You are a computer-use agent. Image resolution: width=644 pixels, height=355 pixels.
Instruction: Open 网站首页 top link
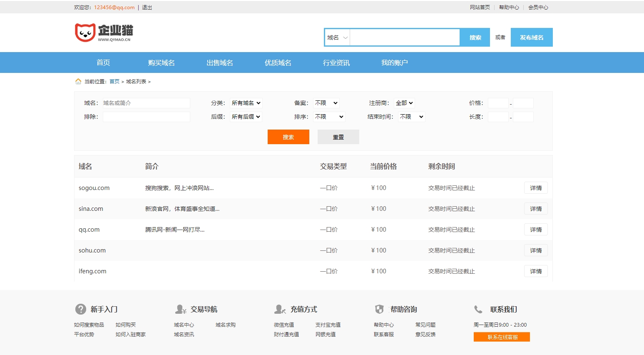click(480, 7)
